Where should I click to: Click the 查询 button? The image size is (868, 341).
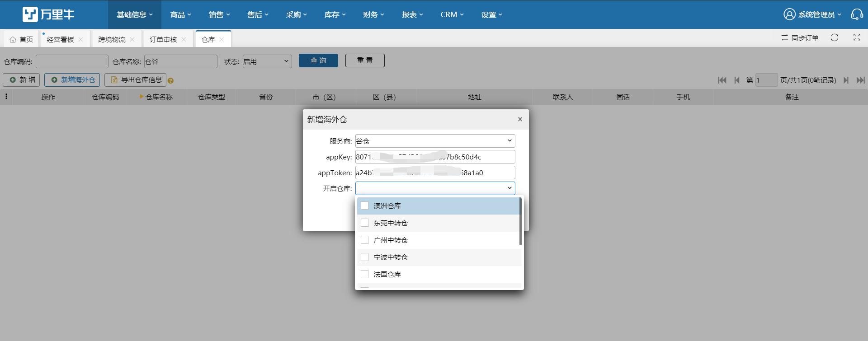point(318,61)
